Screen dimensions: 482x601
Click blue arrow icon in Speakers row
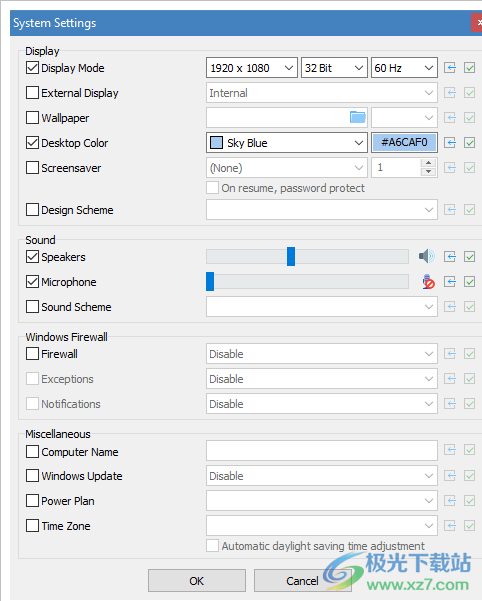(x=450, y=256)
